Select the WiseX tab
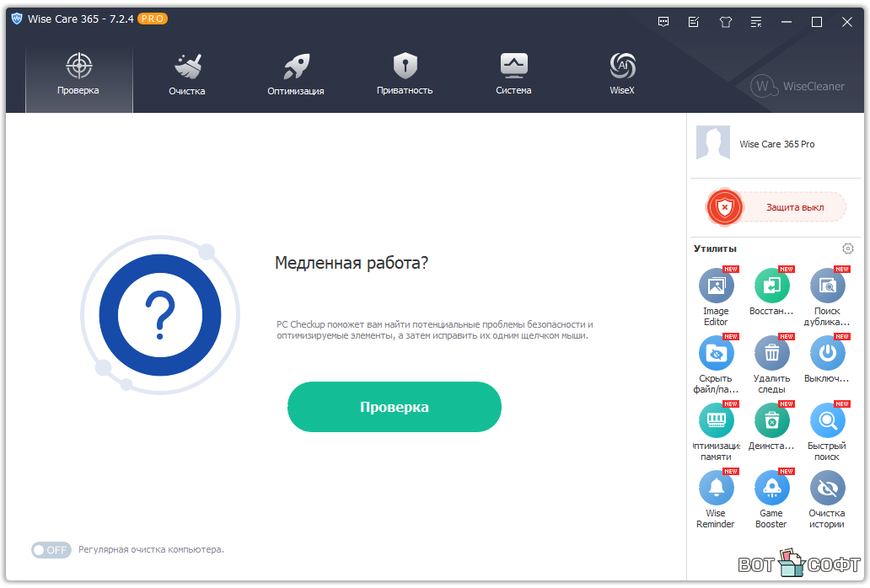The height and width of the screenshot is (588, 870). (622, 75)
